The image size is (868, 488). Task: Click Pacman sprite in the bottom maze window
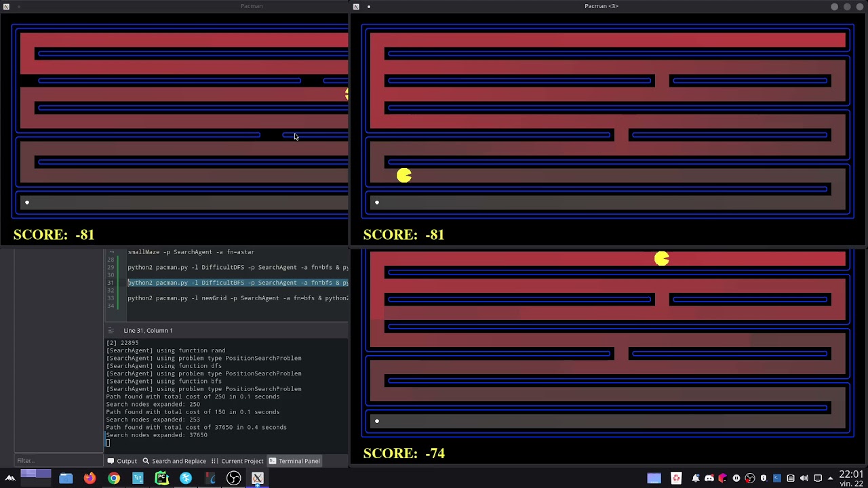point(662,258)
